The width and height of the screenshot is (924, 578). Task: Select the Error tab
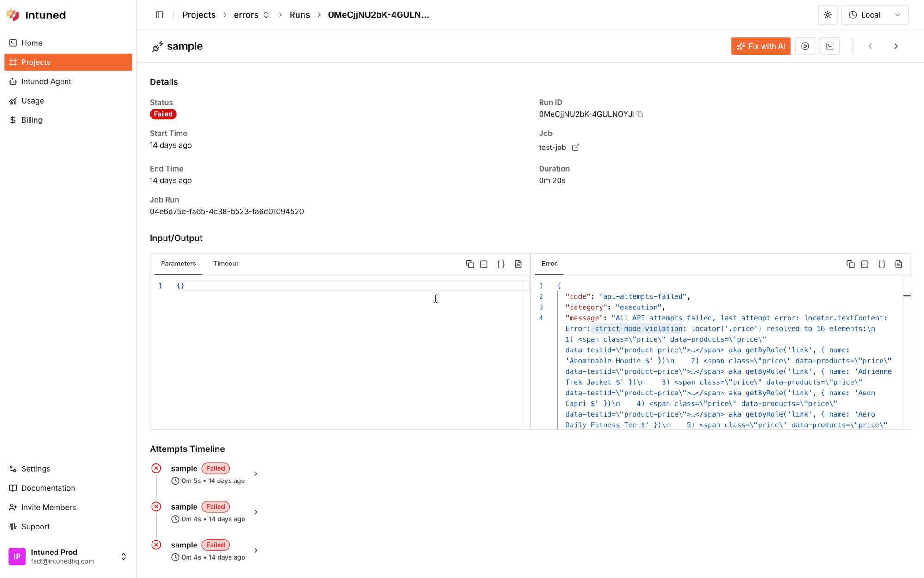549,264
